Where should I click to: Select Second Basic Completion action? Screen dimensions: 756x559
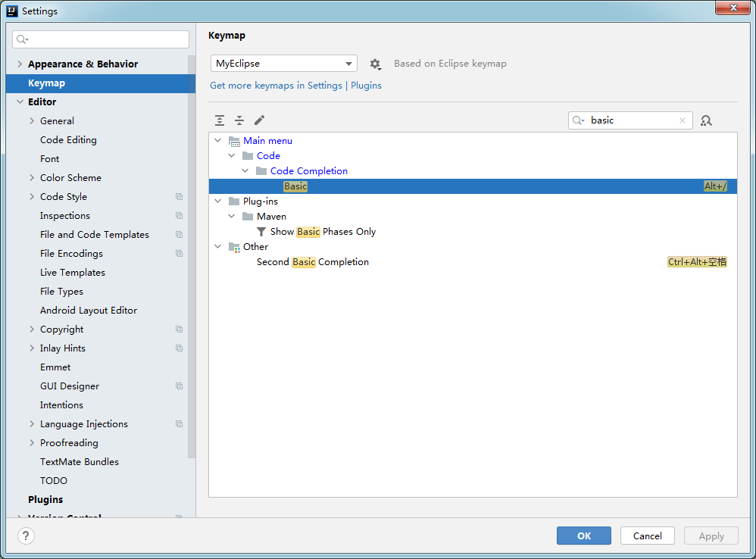tap(313, 262)
